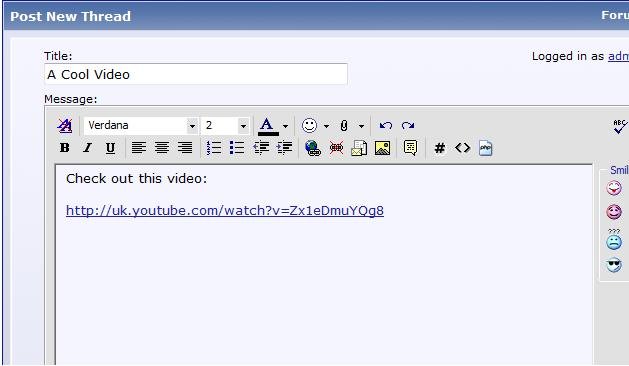Click the Insert Image icon

click(382, 148)
